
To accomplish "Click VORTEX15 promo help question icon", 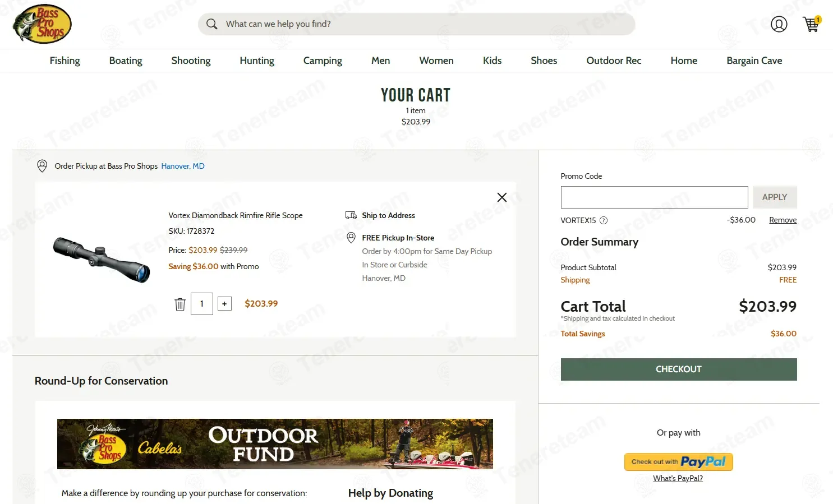I will pos(604,220).
